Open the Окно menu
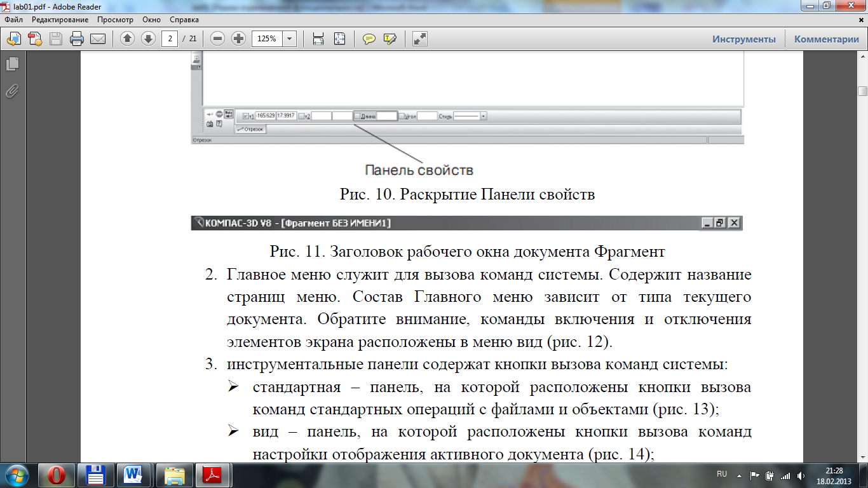This screenshot has height=488, width=868. [x=151, y=20]
